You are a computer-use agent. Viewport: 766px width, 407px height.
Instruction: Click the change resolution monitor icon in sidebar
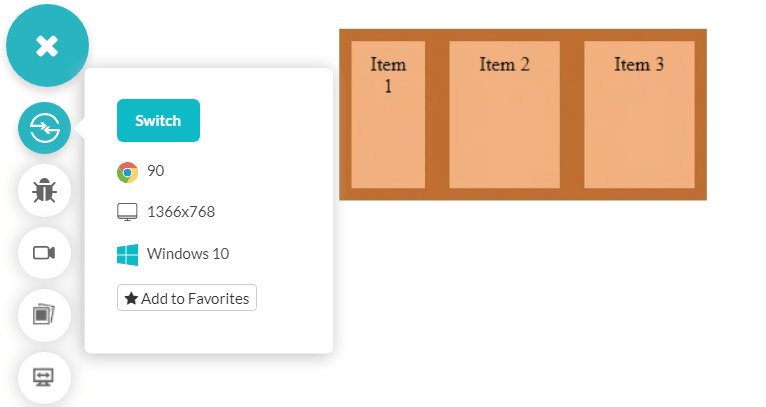tap(45, 377)
